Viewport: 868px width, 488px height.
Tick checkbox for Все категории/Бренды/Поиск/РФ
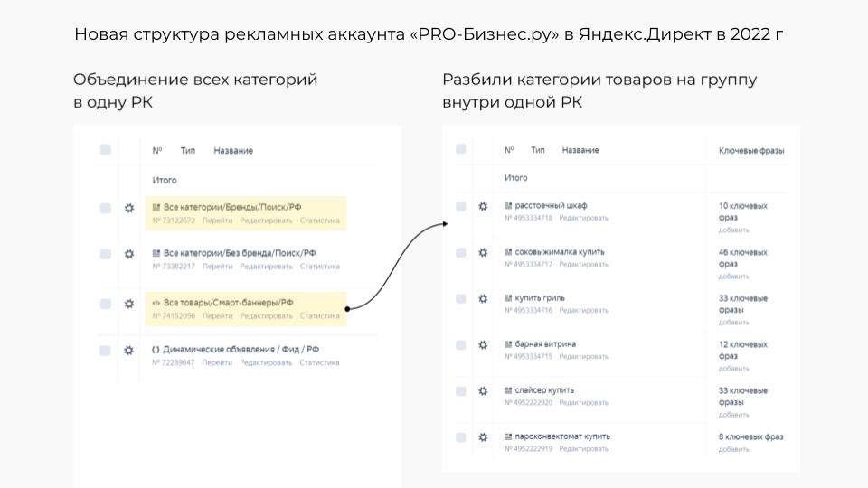coord(105,208)
